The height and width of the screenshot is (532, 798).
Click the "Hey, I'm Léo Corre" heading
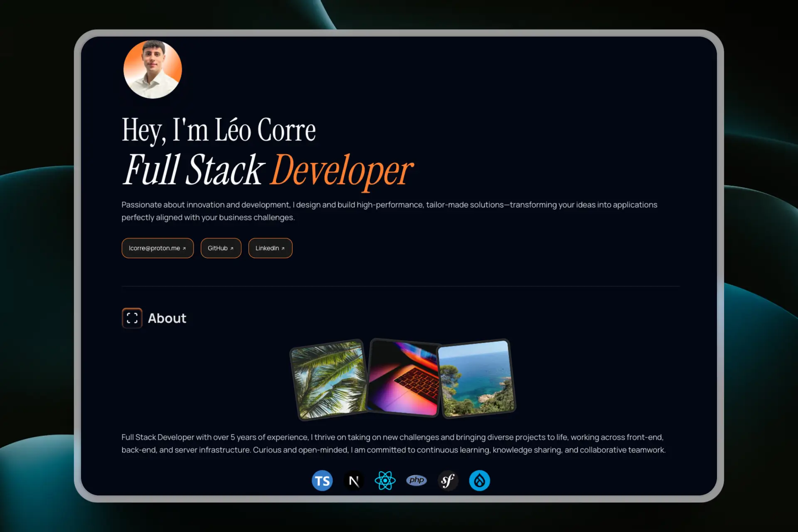[x=219, y=130]
